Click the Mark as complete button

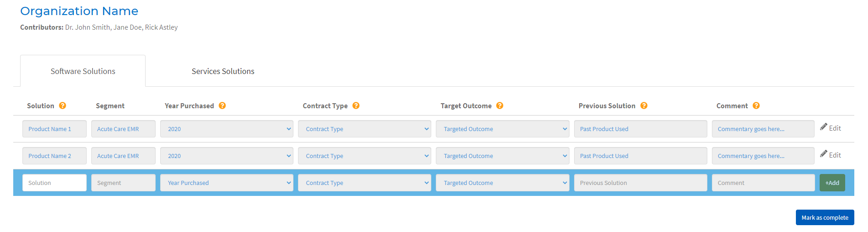[825, 217]
